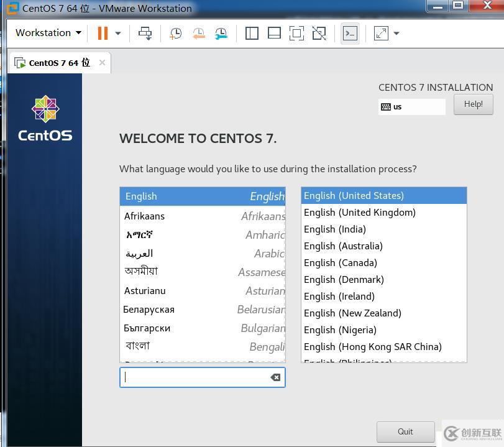
Task: Choose English (Denmark) locale
Action: pyautogui.click(x=384, y=280)
